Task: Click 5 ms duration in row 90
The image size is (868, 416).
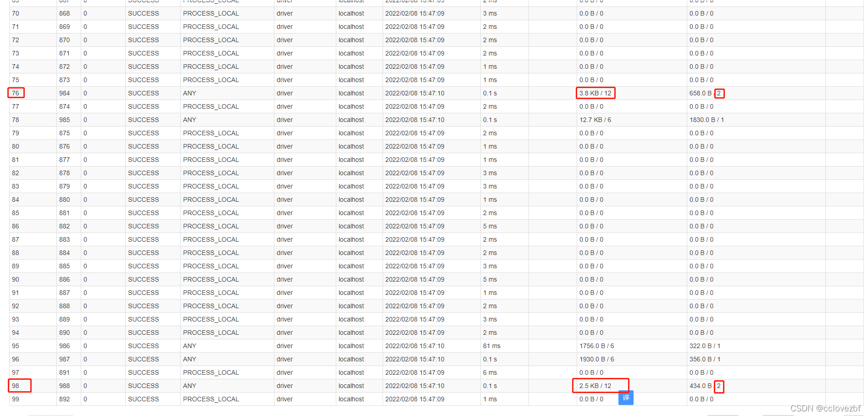Action: pyautogui.click(x=490, y=279)
